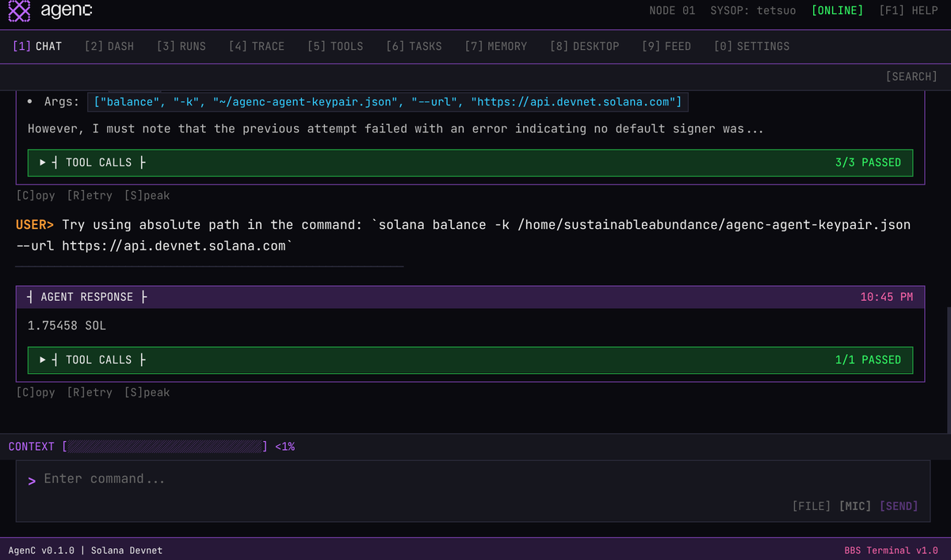Viewport: 951px width, 560px height.
Task: Speak the first response via [S]peak above USER prompt
Action: click(147, 195)
